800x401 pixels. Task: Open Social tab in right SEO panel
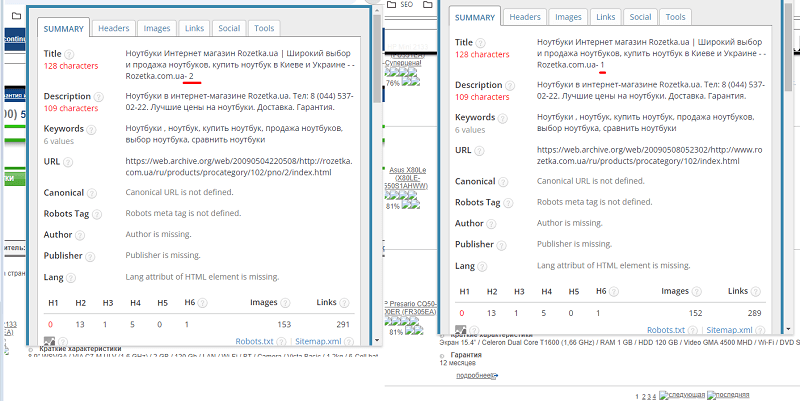[640, 17]
